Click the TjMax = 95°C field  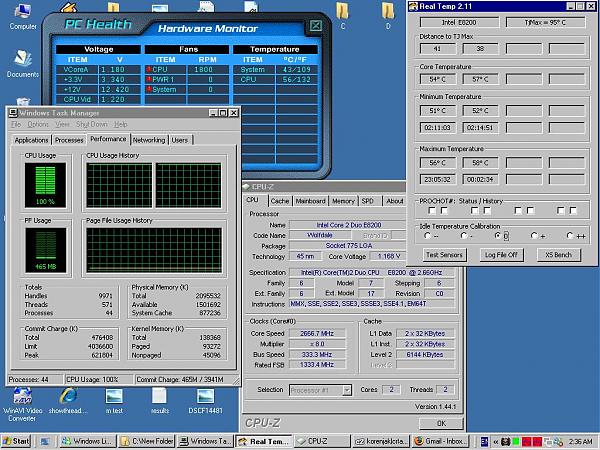545,22
